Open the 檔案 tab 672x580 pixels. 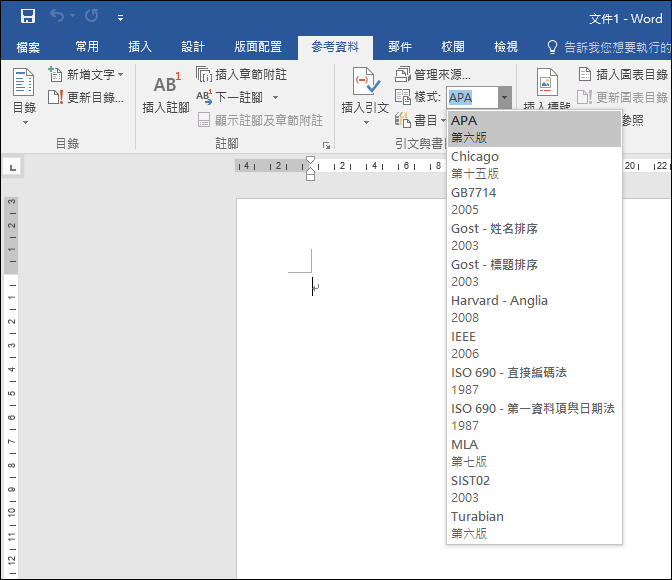28,47
